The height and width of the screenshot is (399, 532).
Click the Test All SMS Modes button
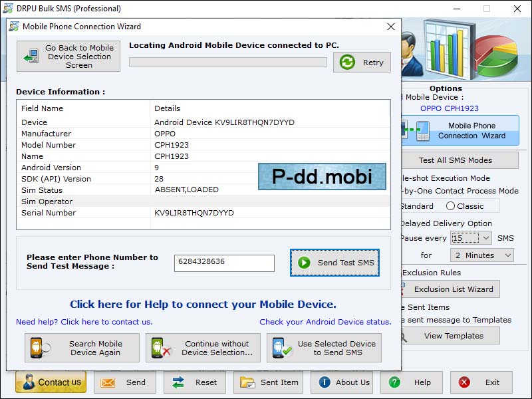[x=456, y=160]
